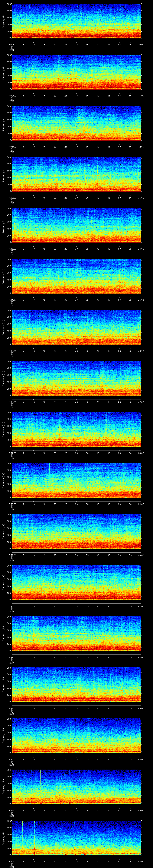Select the spectrogram panel starting at 7:32:00
Image resolution: width=153 pixels, height=868 pixels.
click(x=77, y=174)
